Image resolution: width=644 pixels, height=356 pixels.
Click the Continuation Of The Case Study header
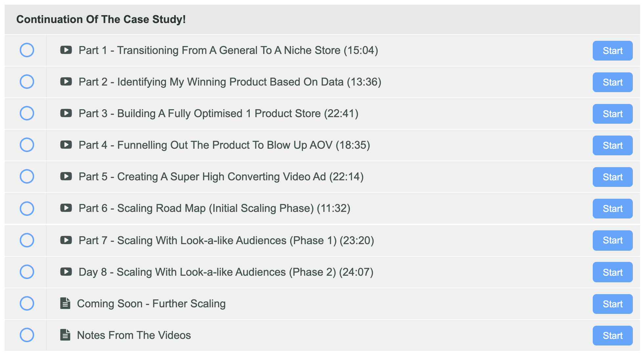click(101, 19)
